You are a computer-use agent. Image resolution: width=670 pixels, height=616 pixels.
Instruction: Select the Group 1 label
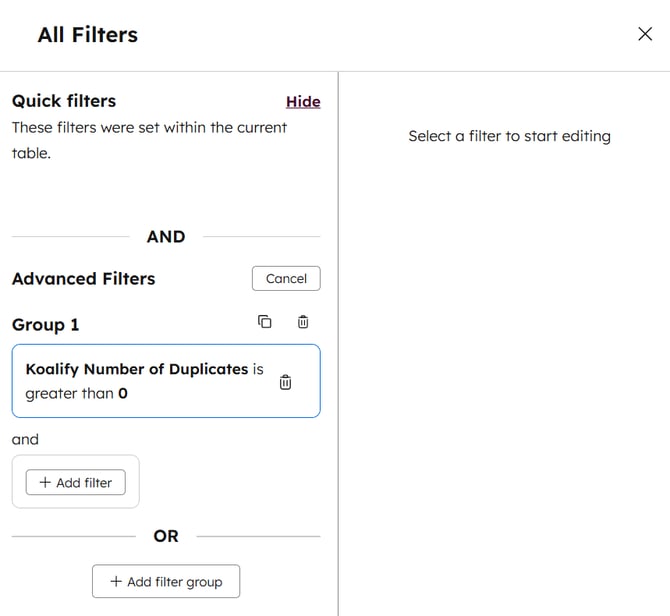45,325
